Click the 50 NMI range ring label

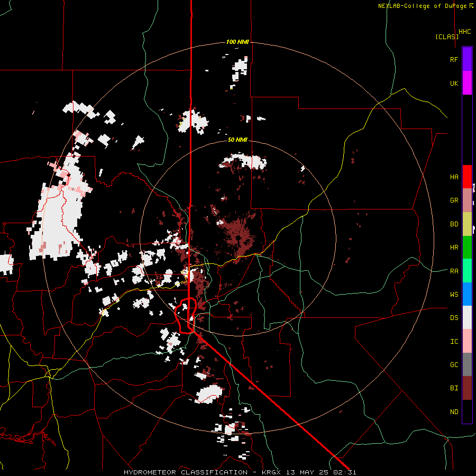(237, 140)
